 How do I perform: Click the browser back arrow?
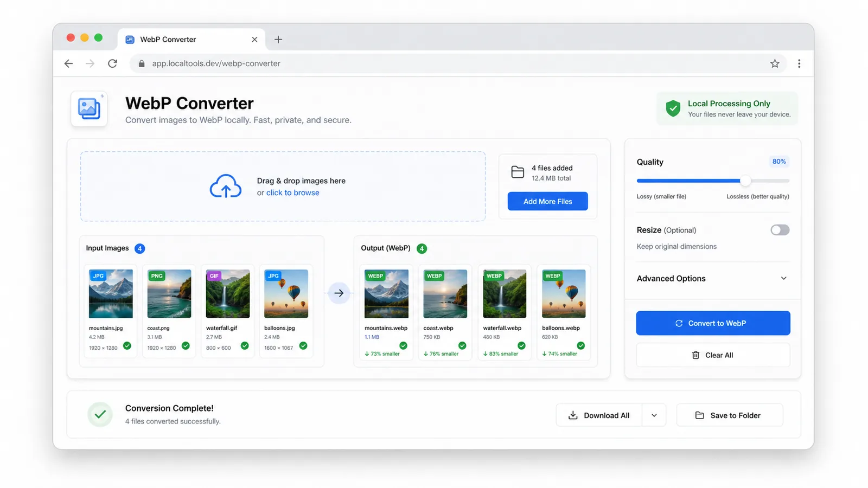click(x=68, y=63)
